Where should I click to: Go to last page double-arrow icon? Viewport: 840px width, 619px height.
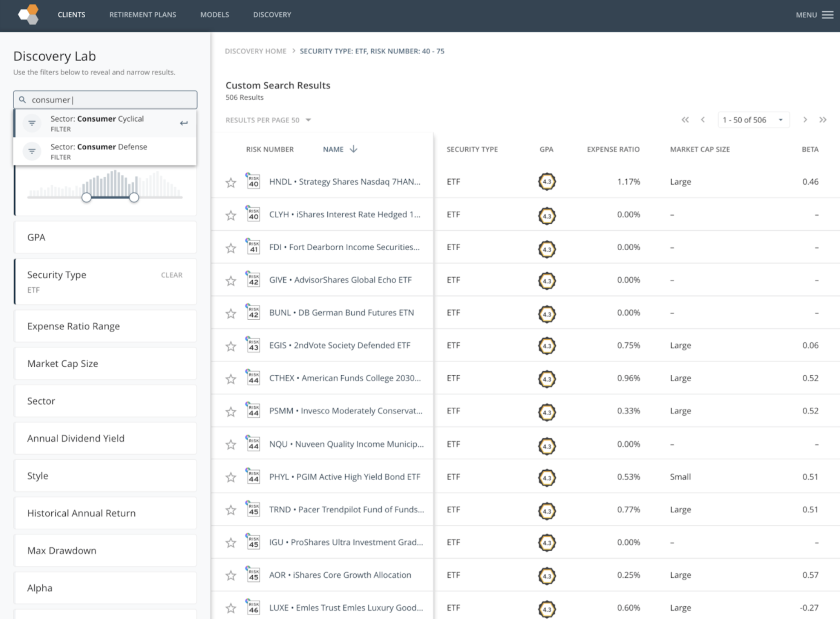tap(823, 120)
